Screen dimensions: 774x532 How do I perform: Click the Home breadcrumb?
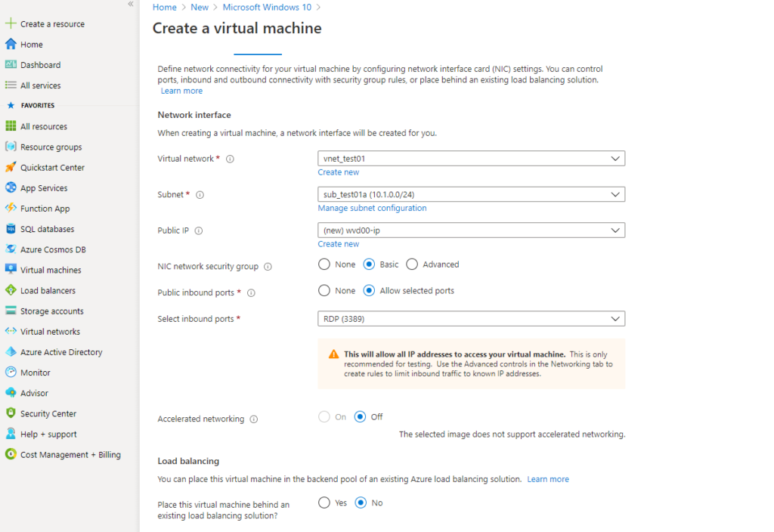(164, 7)
